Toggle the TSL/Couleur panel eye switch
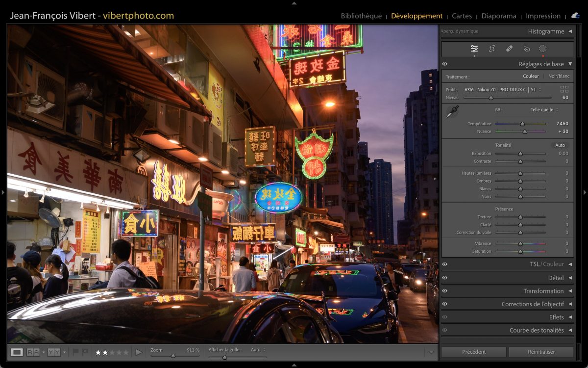 [x=444, y=264]
